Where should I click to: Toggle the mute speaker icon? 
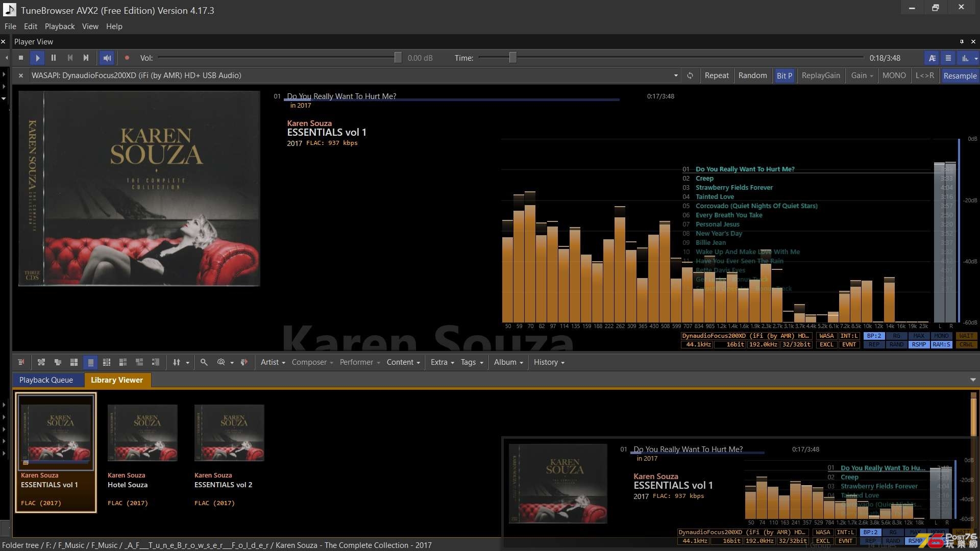tap(107, 58)
